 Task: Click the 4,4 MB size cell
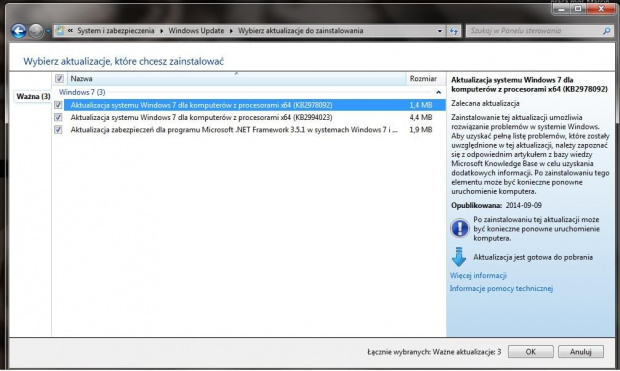coord(421,117)
